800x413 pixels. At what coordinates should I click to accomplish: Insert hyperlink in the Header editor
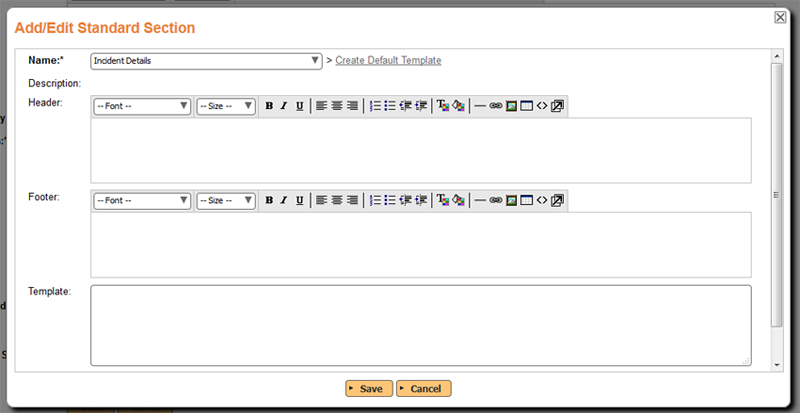(x=495, y=106)
